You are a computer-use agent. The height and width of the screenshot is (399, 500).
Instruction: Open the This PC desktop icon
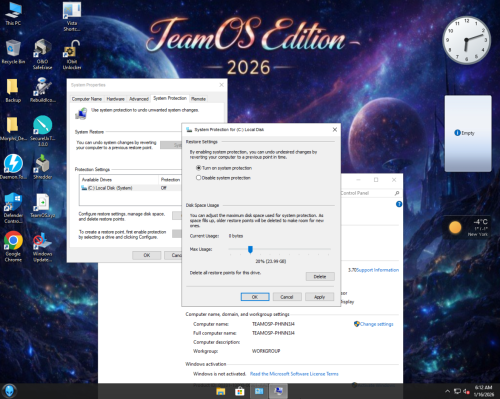click(x=13, y=13)
